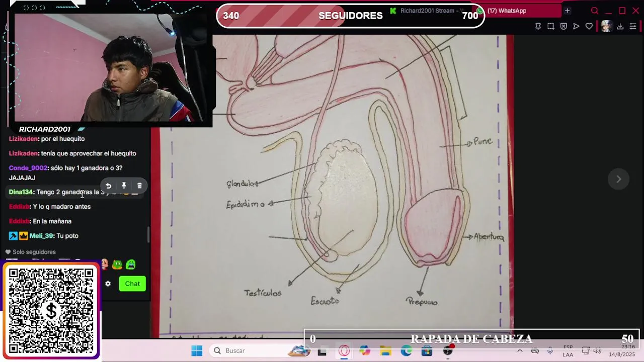The height and width of the screenshot is (362, 644).
Task: Click the streamer webcam overlay
Action: (110, 68)
